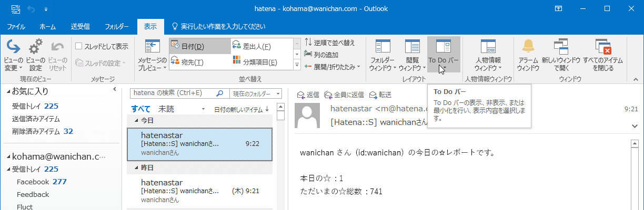Viewport: 644px width, 210px height.
Task: Collapse the お気に入り favorites section
Action: pos(8,92)
